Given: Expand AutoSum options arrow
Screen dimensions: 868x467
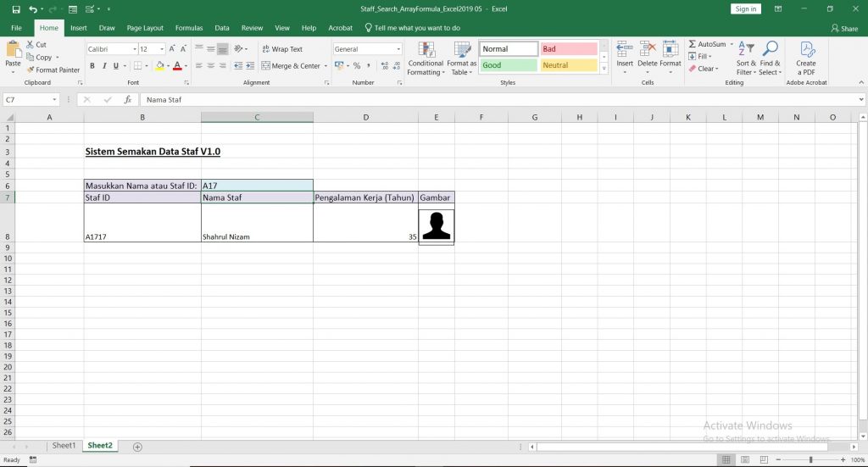Looking at the screenshot, I should [732, 44].
